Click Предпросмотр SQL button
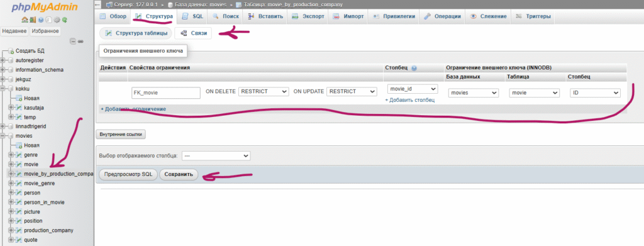644x246 pixels. click(128, 174)
